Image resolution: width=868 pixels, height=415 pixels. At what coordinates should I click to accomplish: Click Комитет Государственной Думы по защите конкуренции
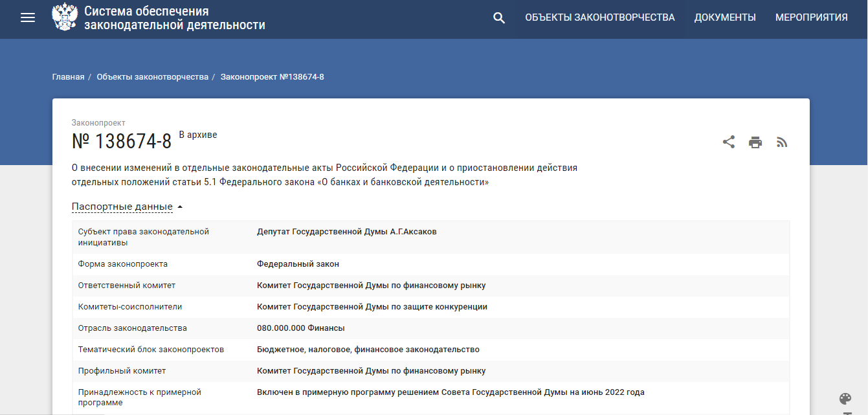pyautogui.click(x=372, y=306)
